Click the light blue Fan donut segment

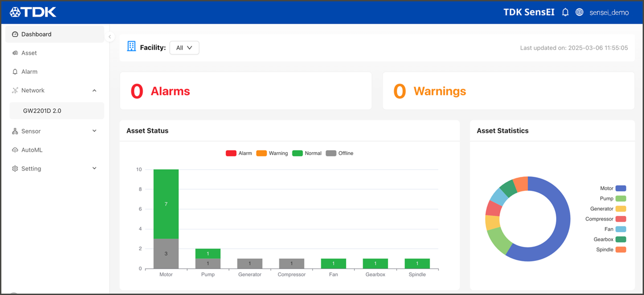pyautogui.click(x=499, y=196)
